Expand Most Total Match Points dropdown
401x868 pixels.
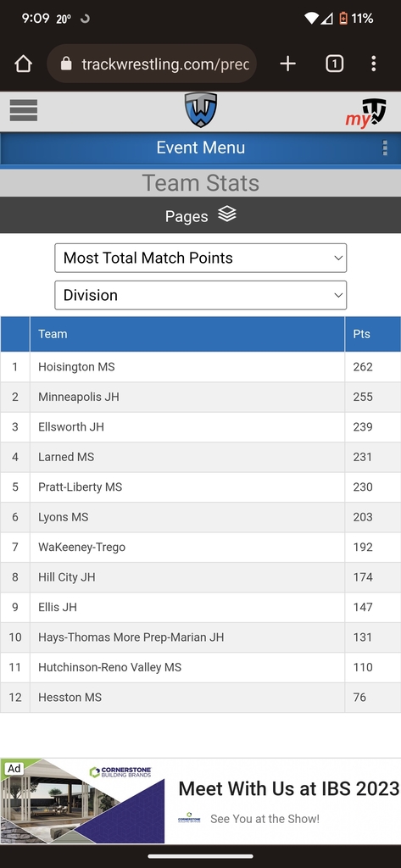(x=200, y=258)
